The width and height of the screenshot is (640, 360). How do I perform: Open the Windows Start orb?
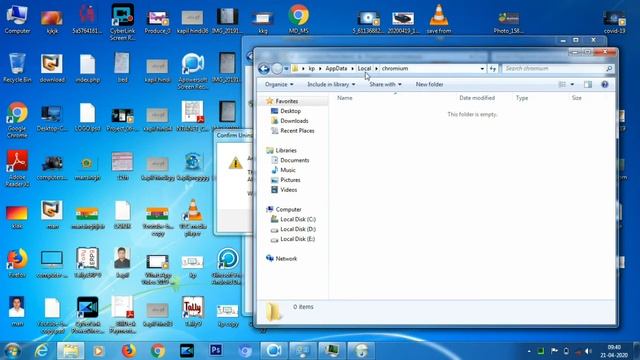12,351
